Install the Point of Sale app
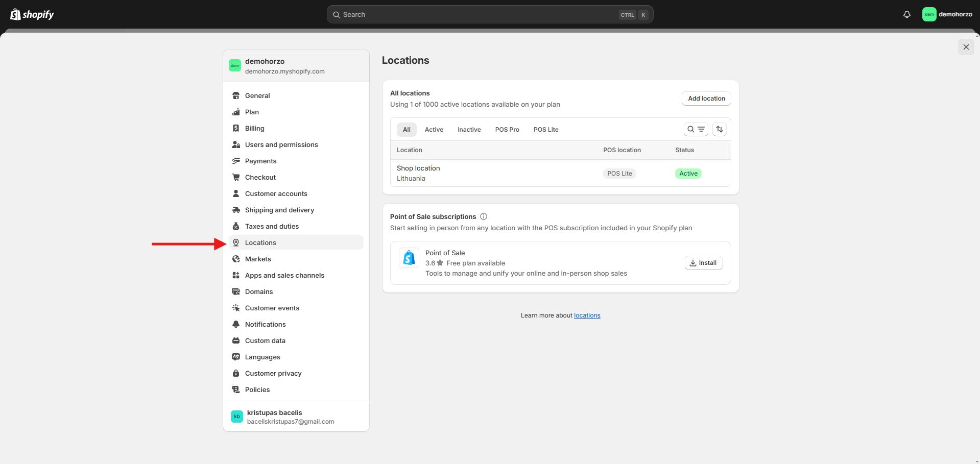980x464 pixels. point(703,263)
